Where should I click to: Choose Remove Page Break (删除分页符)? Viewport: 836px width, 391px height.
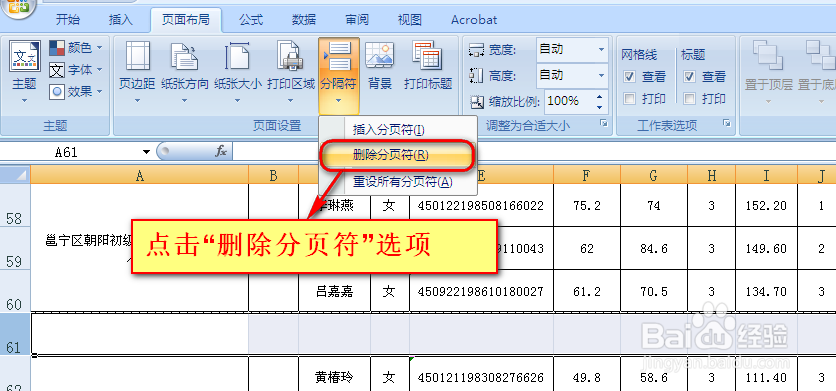coord(397,155)
